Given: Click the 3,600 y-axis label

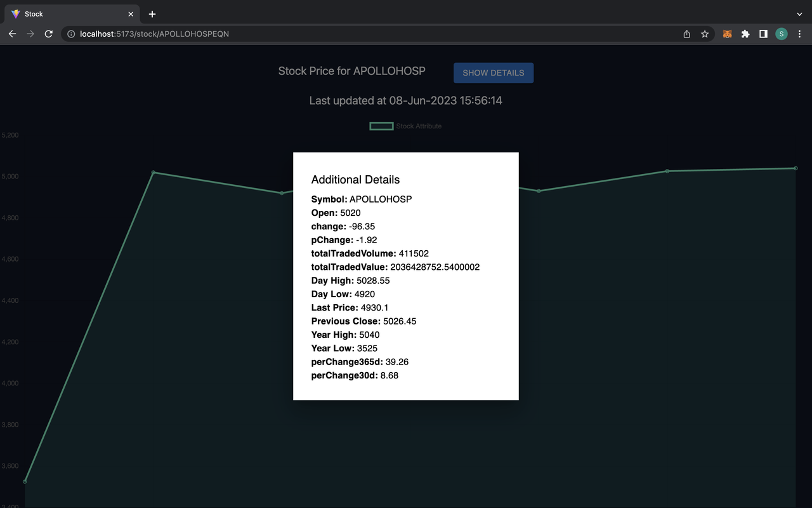Looking at the screenshot, I should 10,466.
